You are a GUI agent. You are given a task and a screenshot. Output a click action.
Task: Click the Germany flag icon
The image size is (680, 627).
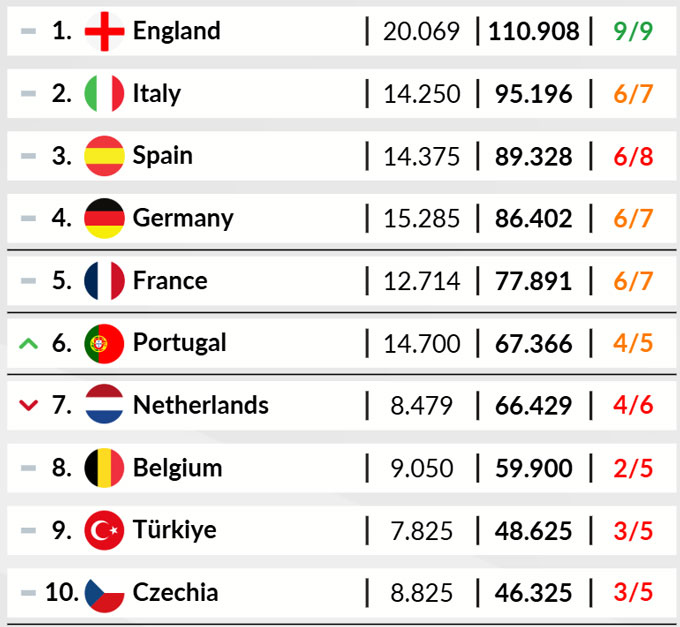[104, 218]
